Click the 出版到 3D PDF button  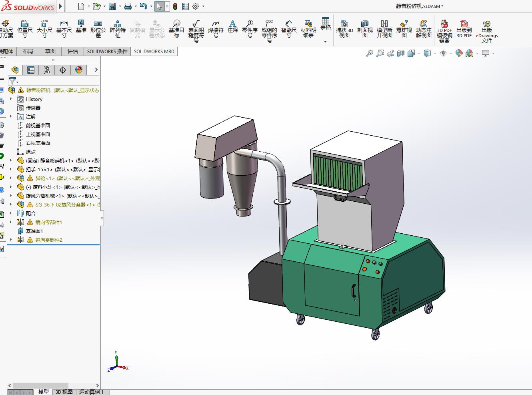(464, 29)
